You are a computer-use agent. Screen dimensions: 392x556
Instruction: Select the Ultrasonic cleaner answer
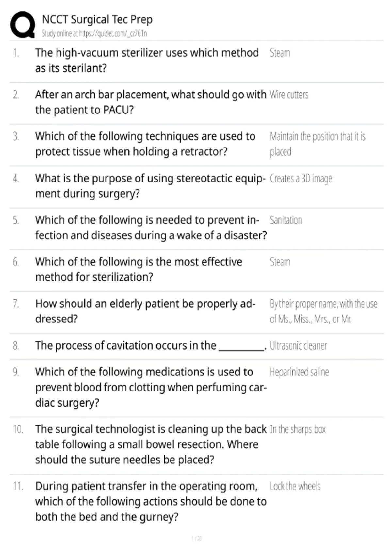tap(298, 346)
